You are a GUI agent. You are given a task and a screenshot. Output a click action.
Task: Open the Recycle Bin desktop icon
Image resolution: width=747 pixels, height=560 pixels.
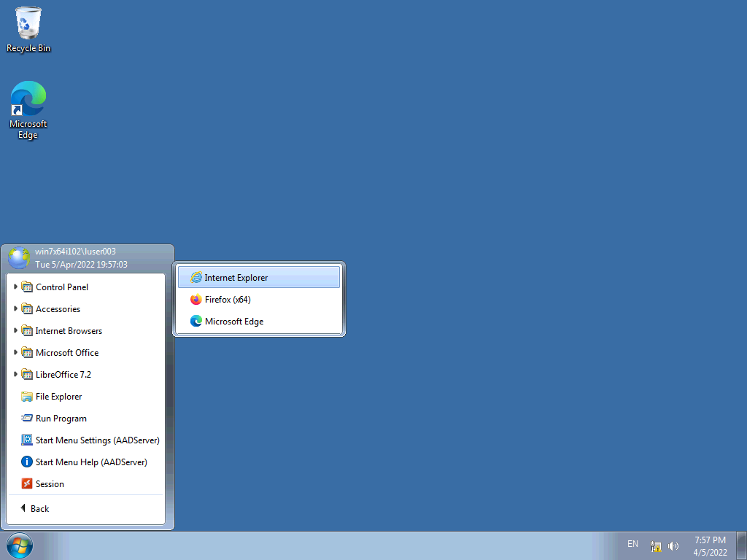click(x=28, y=29)
